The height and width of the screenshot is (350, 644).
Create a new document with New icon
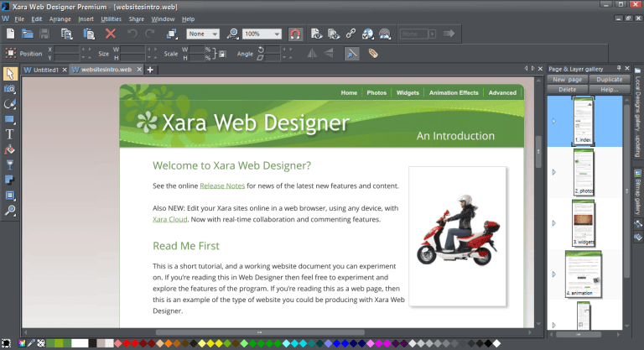10,34
